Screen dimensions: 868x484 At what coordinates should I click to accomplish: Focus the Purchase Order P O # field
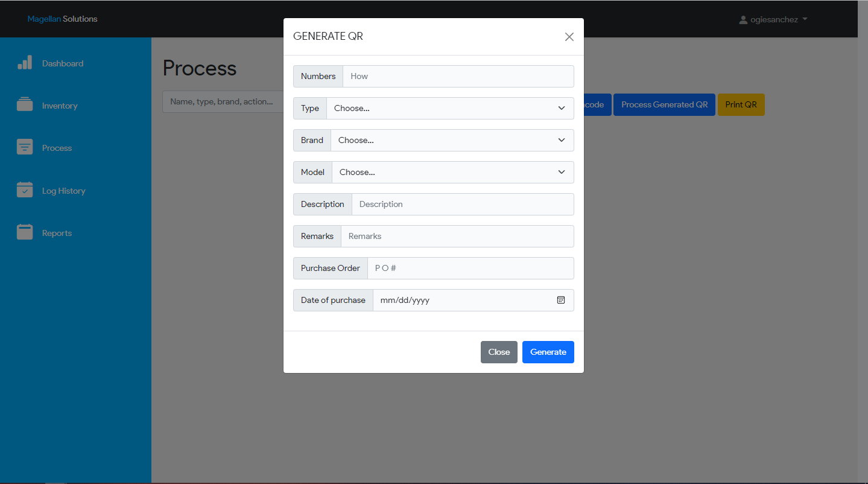(x=470, y=268)
